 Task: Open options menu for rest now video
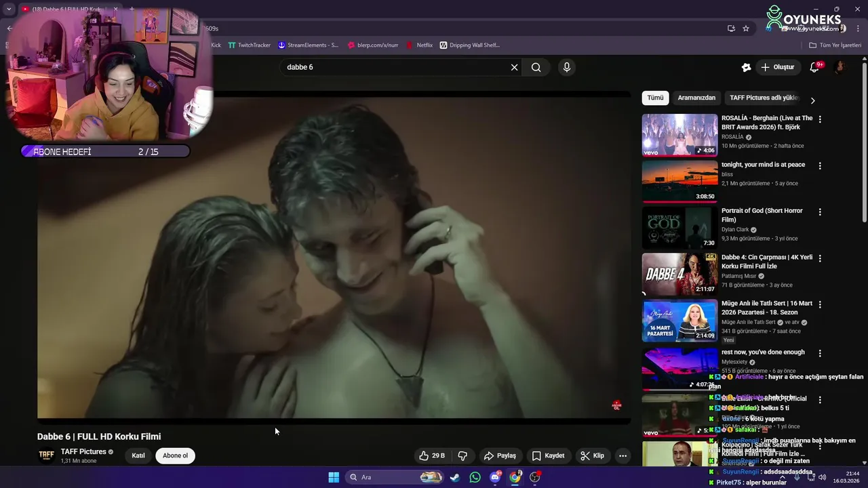(x=820, y=353)
